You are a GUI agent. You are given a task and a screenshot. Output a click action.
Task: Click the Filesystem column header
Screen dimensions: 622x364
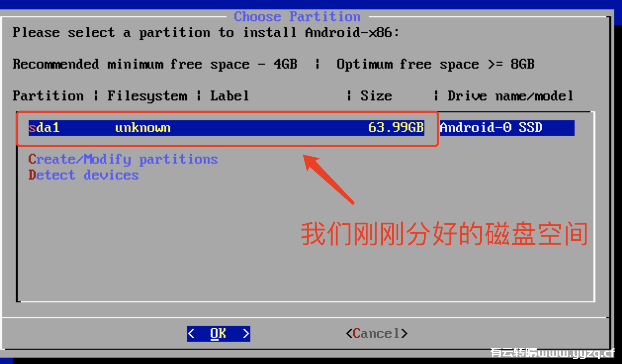point(147,96)
